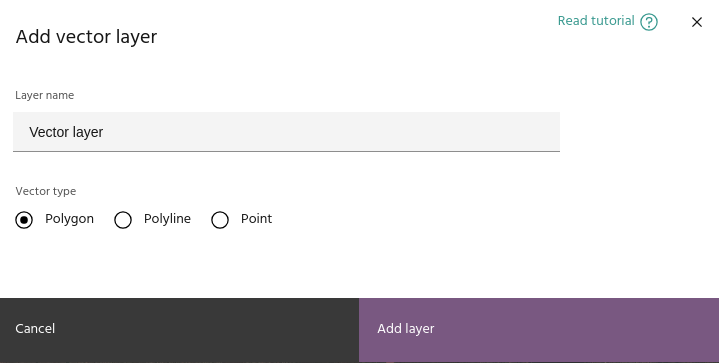This screenshot has width=719, height=363.
Task: Click the Polygon label text
Action: click(x=69, y=219)
